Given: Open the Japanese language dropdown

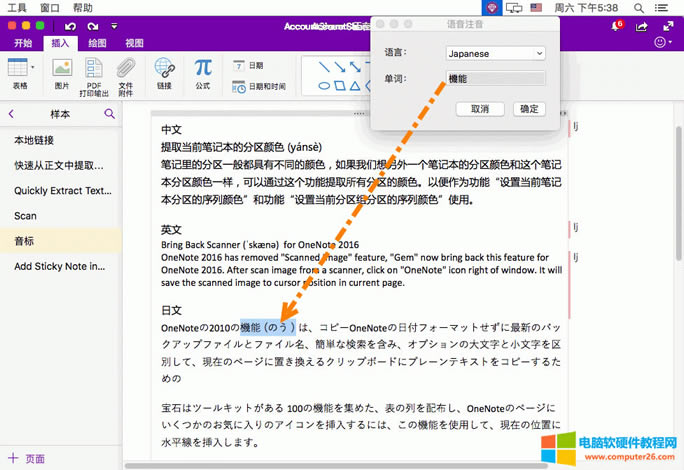Looking at the screenshot, I should [x=495, y=52].
